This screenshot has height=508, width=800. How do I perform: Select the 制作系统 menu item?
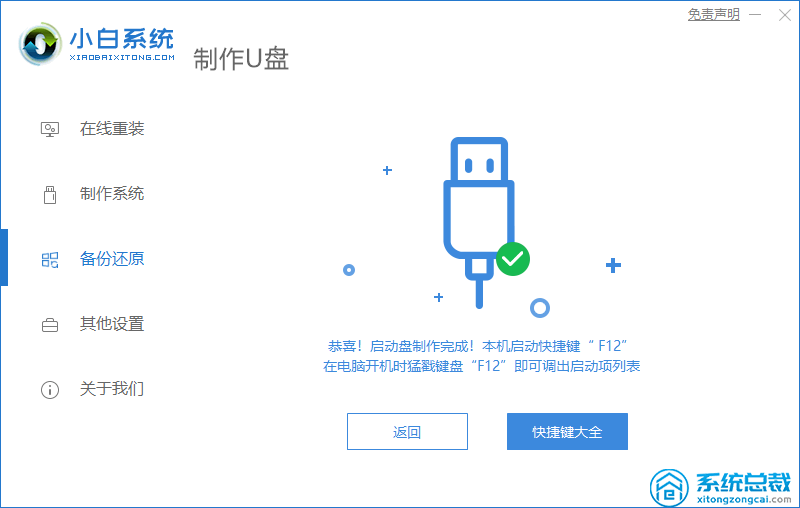click(x=112, y=194)
